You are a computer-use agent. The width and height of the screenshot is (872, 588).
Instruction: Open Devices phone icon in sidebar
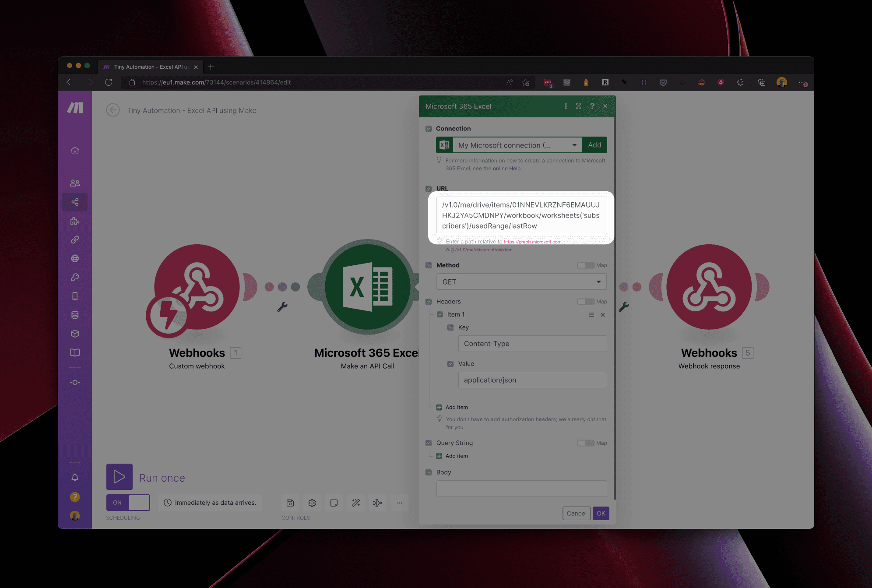(x=75, y=296)
